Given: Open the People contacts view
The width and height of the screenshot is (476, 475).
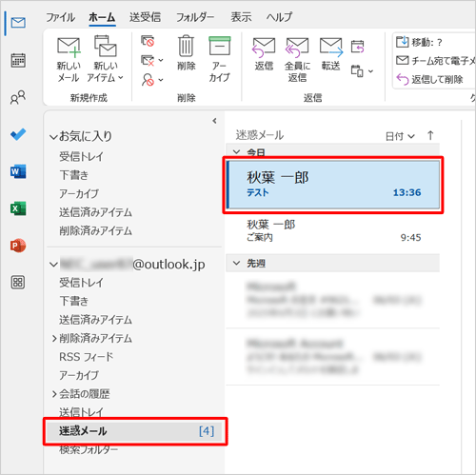Looking at the screenshot, I should pyautogui.click(x=18, y=97).
